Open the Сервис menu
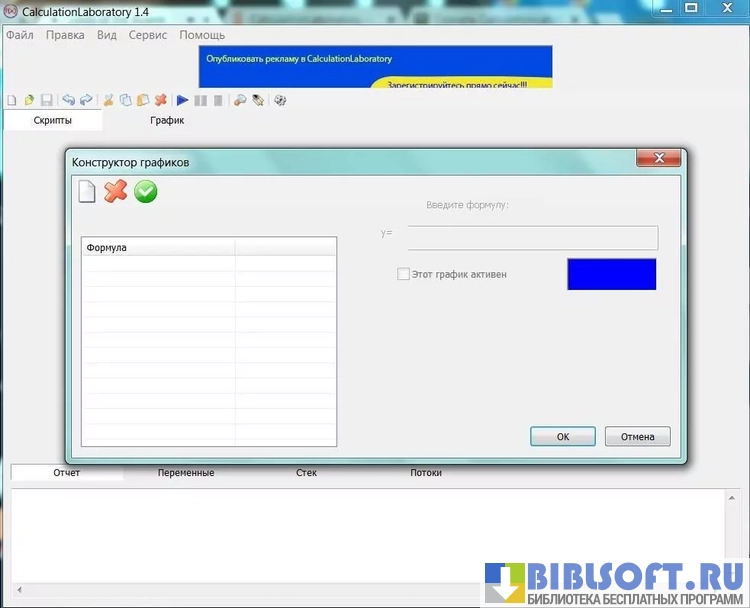The height and width of the screenshot is (608, 750). (x=148, y=35)
